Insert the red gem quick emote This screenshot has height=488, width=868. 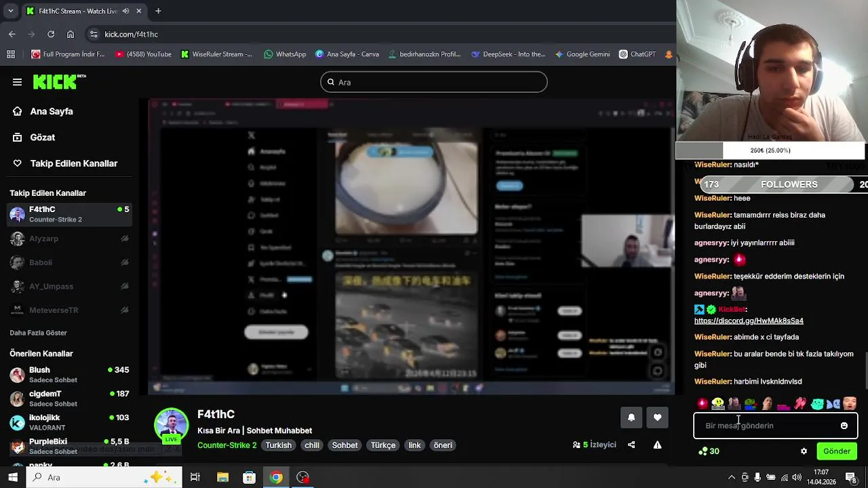coord(703,404)
